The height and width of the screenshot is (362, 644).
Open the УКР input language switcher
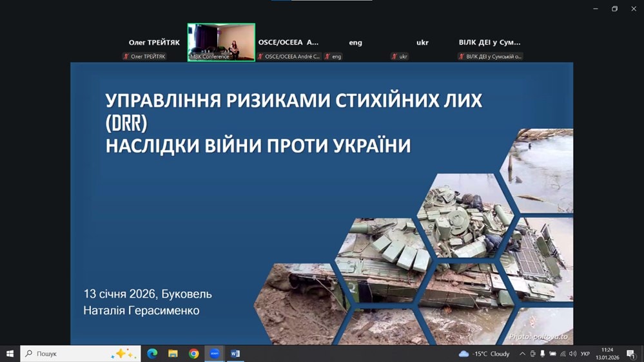click(x=585, y=354)
